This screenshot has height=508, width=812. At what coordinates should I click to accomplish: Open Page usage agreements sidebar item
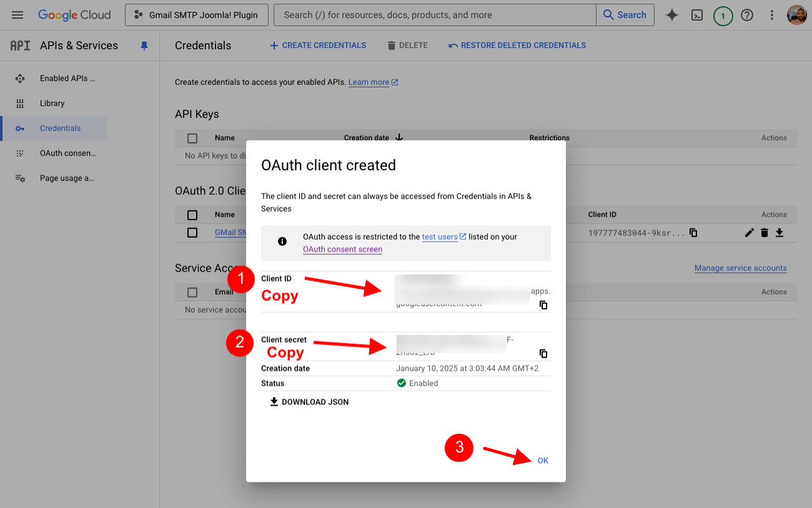click(54, 178)
